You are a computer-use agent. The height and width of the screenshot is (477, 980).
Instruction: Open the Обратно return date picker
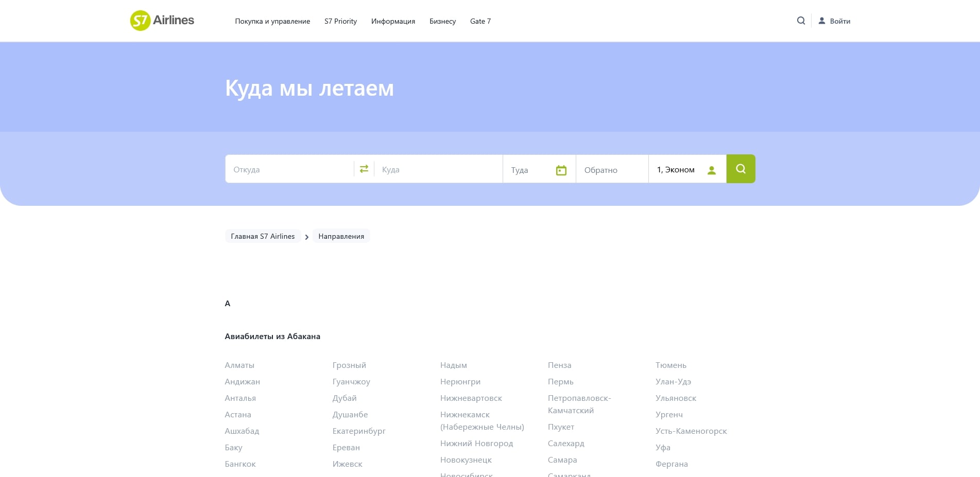point(611,170)
